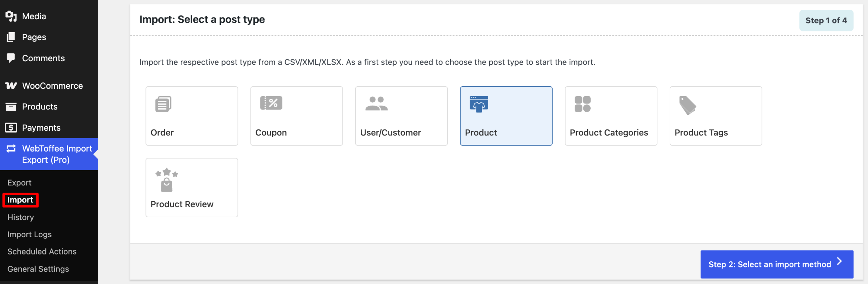Select the Product post type label
This screenshot has height=284, width=868.
pyautogui.click(x=481, y=133)
